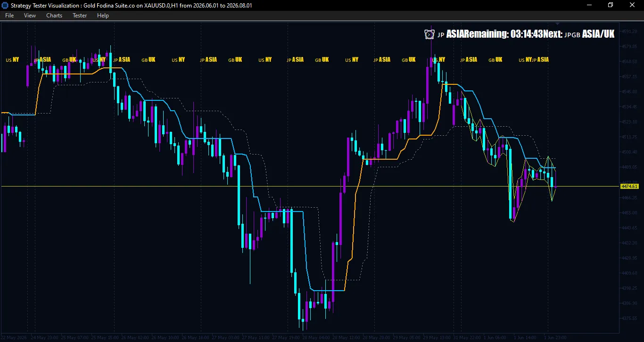The height and width of the screenshot is (342, 644).
Task: Click the 29 May 13:00 time axis label
Action: point(437,338)
